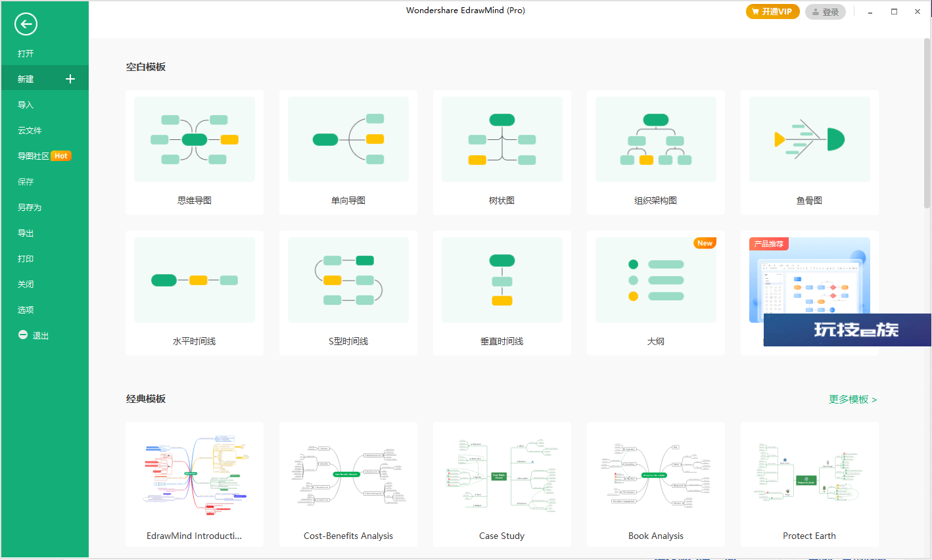The width and height of the screenshot is (932, 560).
Task: Open the 打开 menu item
Action: [45, 53]
